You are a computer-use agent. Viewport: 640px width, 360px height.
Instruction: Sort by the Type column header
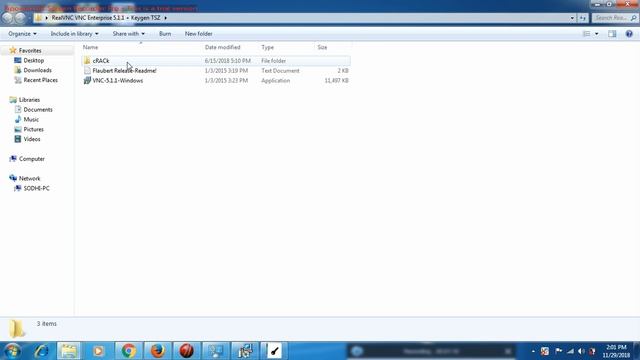[x=267, y=47]
